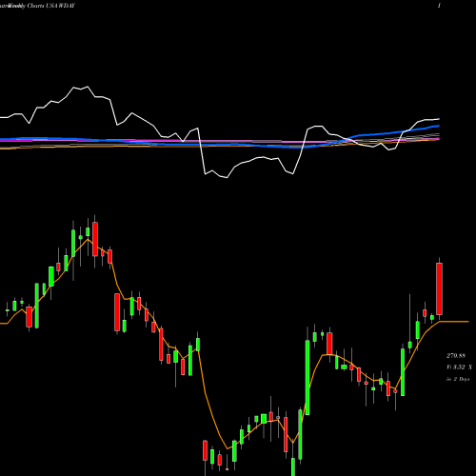Click the tall red final candlestick
Screen dimensions: 476x476
click(439, 288)
